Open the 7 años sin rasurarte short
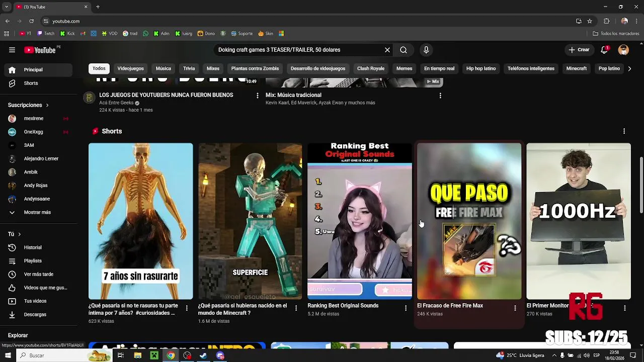Image resolution: width=644 pixels, height=362 pixels. 141,221
